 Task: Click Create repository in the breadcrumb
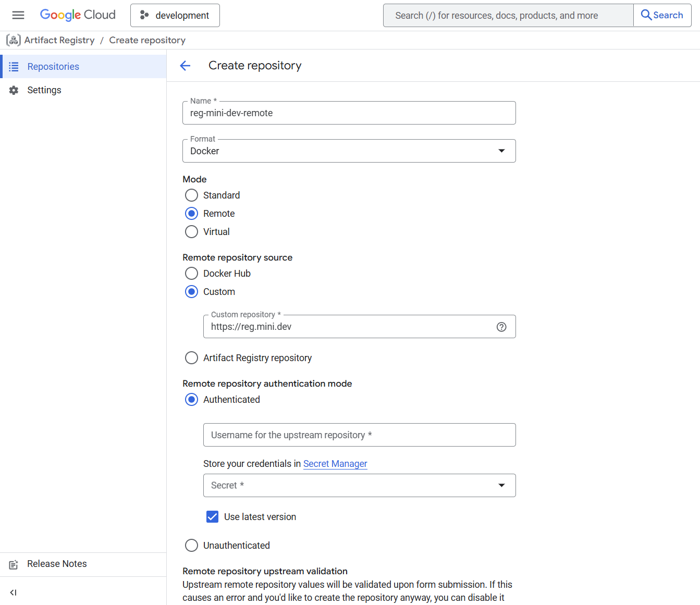tap(147, 40)
